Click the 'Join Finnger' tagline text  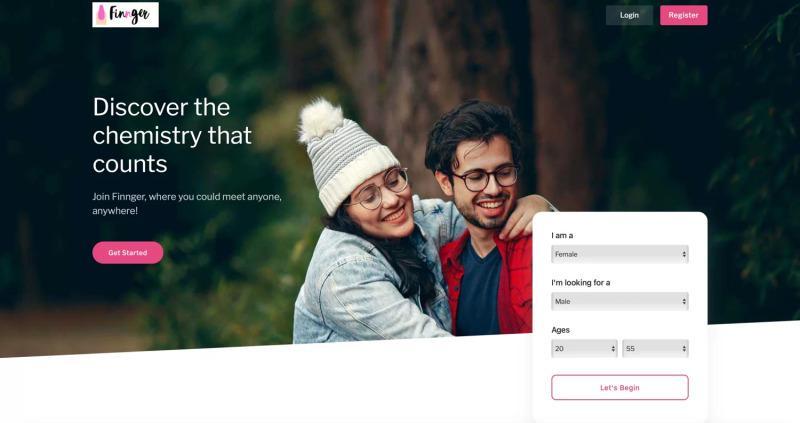click(187, 203)
